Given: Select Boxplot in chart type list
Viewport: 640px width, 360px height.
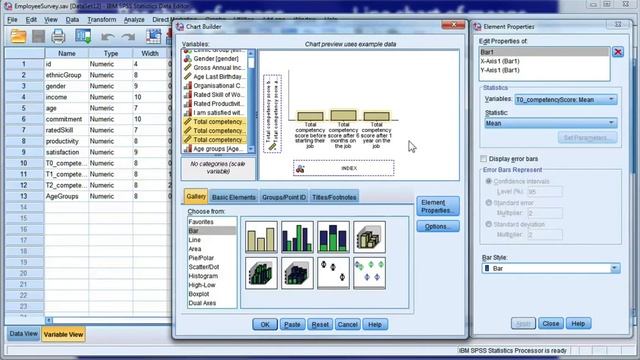Looking at the screenshot, I should [x=212, y=294].
